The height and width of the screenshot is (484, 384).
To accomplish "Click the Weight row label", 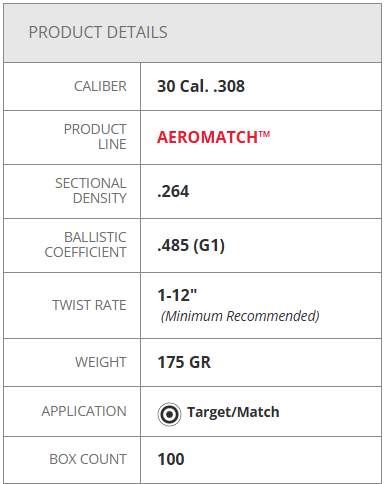I will pos(101,362).
